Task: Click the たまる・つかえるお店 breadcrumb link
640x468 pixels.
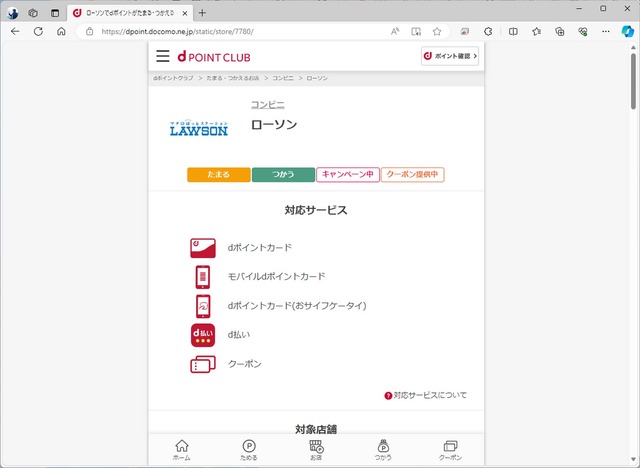Action: click(233, 78)
